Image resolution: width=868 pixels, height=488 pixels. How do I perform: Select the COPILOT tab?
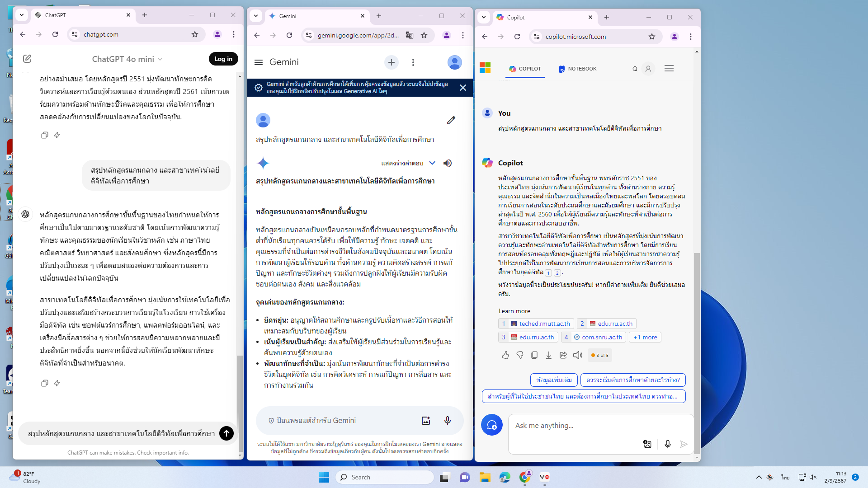(x=525, y=69)
